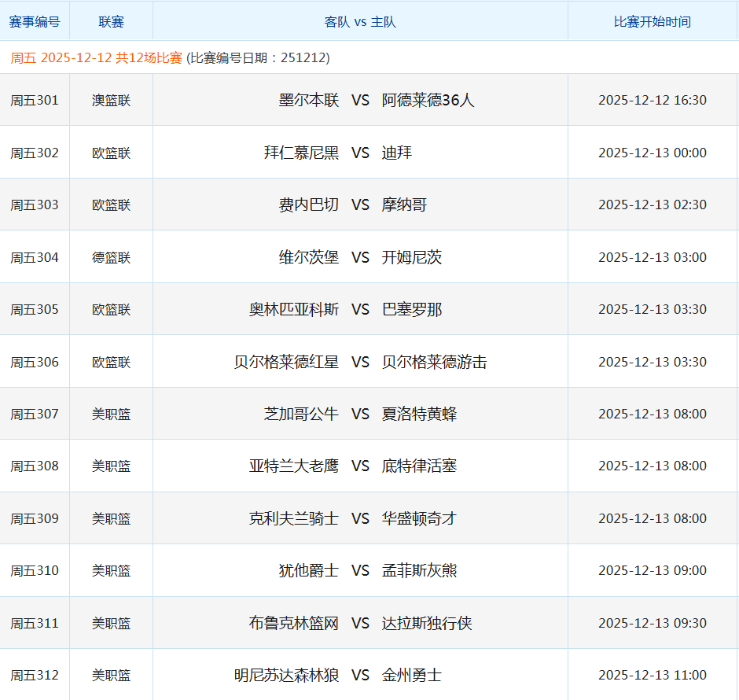739x700 pixels.
Task: Select the matchup 布鲁克林篮网 VS 达拉斯独行侠
Action: (x=359, y=623)
